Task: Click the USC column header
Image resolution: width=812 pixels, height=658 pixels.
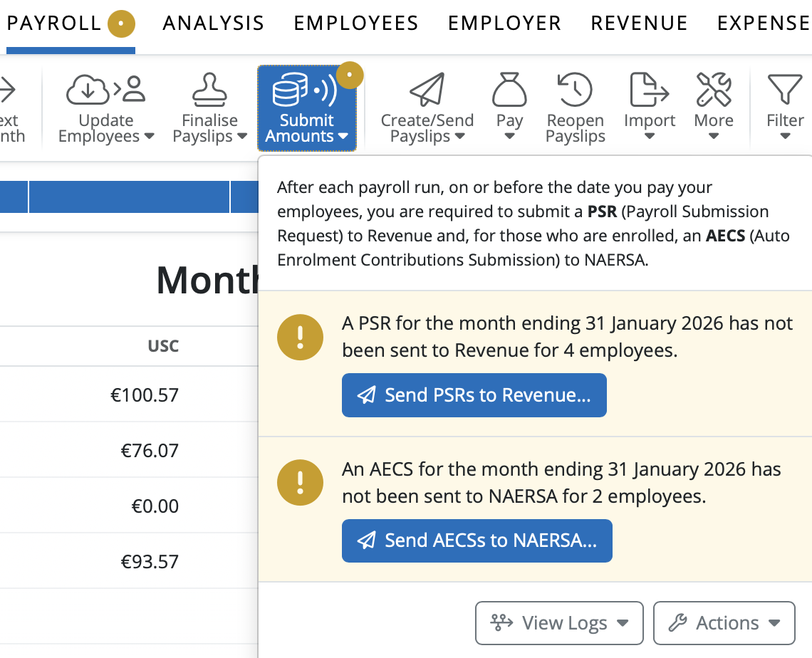Action: pos(163,347)
